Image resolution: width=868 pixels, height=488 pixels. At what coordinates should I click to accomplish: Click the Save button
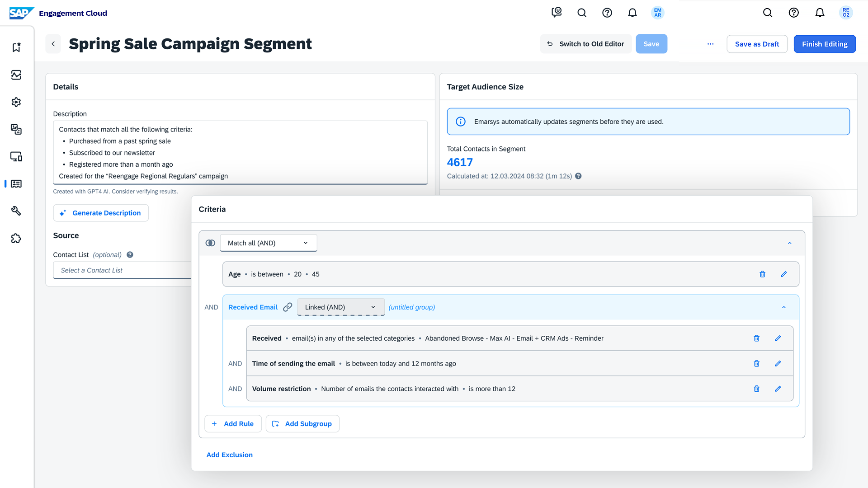click(651, 44)
